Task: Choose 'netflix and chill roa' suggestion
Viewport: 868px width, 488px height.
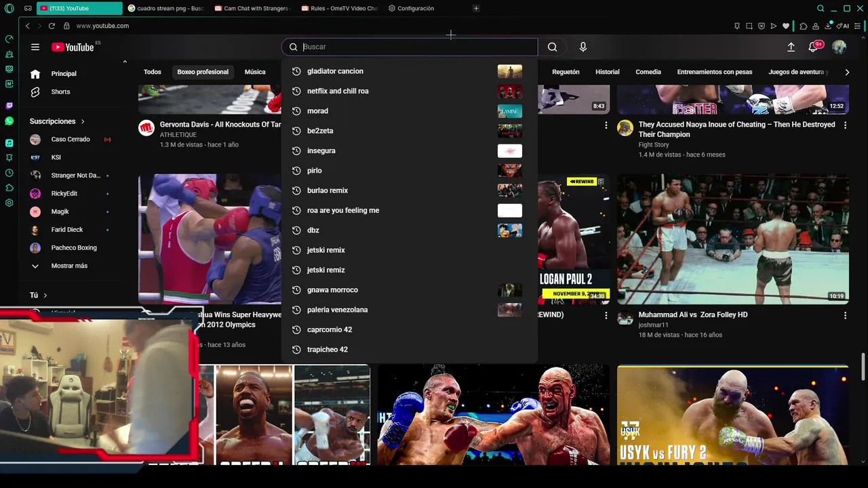Action: (x=409, y=91)
